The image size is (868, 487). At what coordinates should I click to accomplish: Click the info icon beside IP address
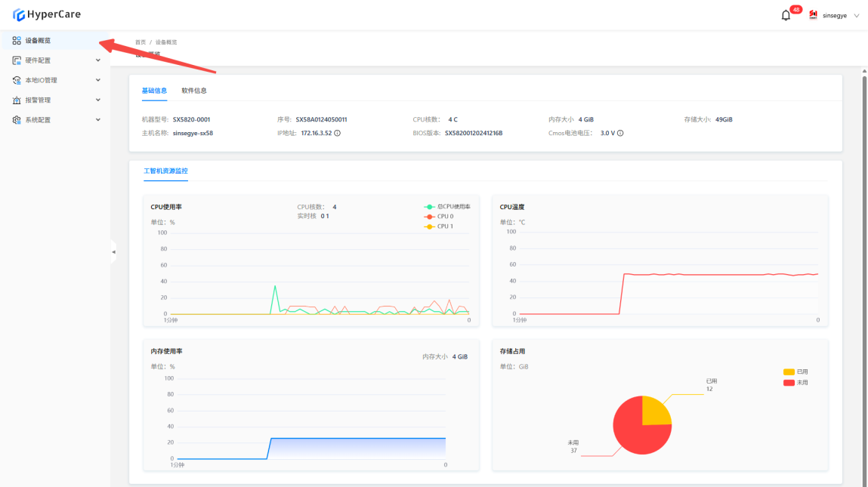coord(337,133)
